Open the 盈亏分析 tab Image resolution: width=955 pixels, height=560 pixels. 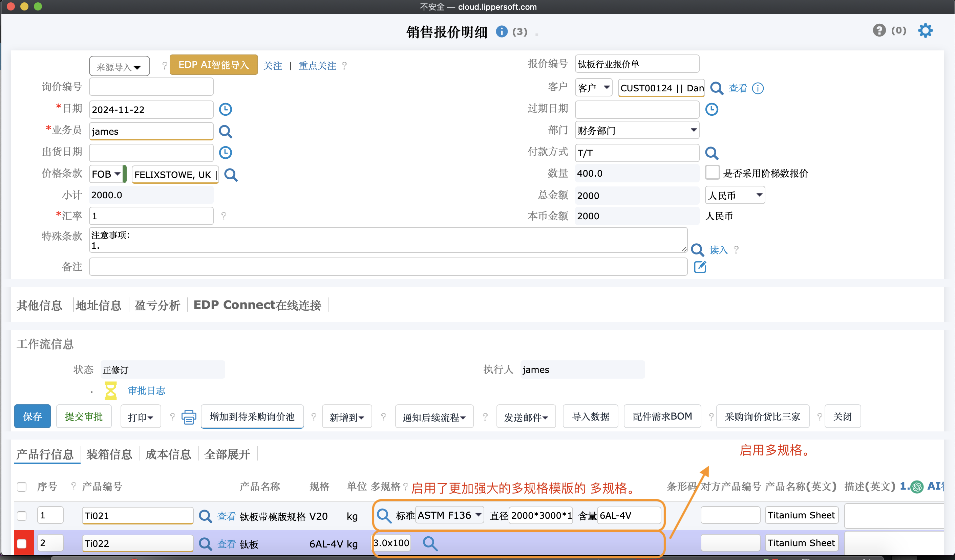pos(157,305)
